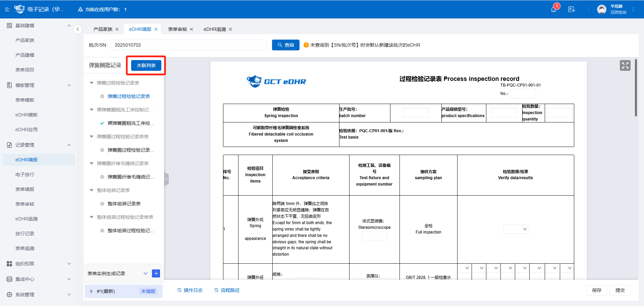The image size is (644, 306).
Task: Select 整体组装记录表 leaf item
Action: [124, 204]
